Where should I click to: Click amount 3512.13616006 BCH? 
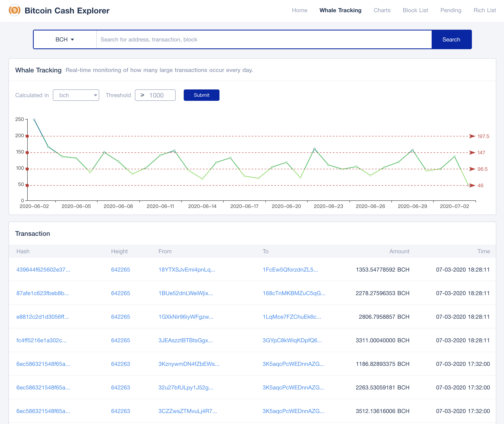(x=382, y=411)
